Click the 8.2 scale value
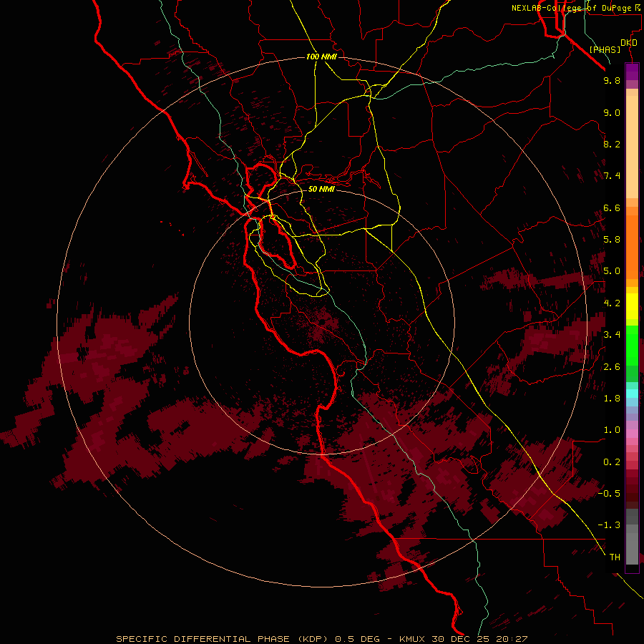The image size is (644, 644). click(x=612, y=144)
